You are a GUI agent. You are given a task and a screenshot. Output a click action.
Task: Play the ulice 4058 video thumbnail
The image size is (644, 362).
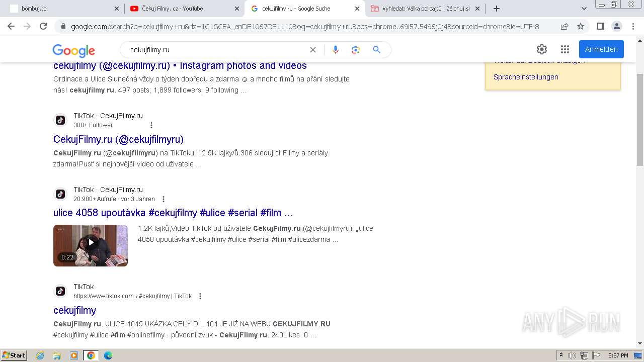[x=91, y=245]
